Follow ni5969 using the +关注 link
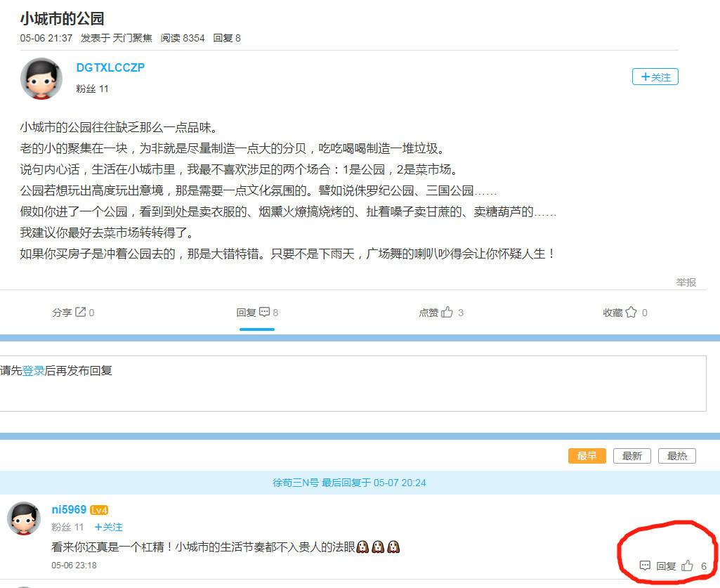The width and height of the screenshot is (720, 588). click(109, 527)
